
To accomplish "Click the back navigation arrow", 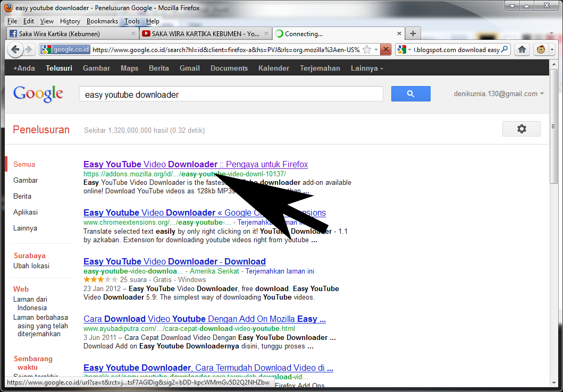I will pyautogui.click(x=15, y=49).
